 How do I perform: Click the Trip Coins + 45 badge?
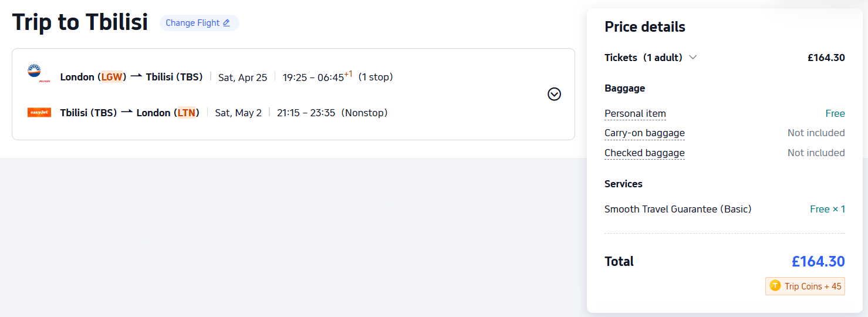tap(805, 286)
